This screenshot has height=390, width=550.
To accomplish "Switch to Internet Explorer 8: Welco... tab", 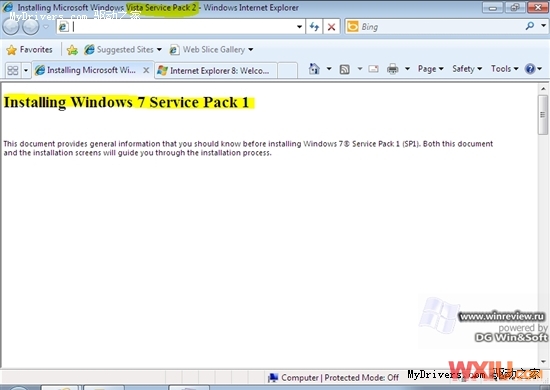I will 215,70.
